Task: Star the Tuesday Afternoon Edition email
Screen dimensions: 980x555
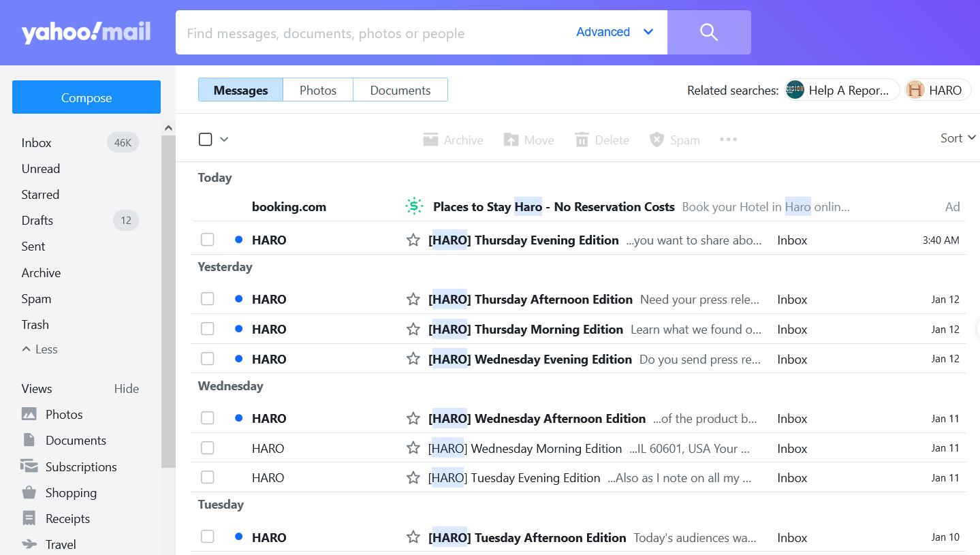Action: tap(413, 537)
